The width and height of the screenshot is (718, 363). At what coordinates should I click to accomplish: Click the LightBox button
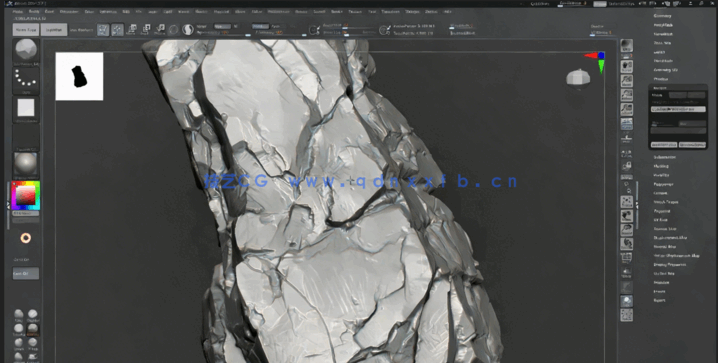click(54, 30)
